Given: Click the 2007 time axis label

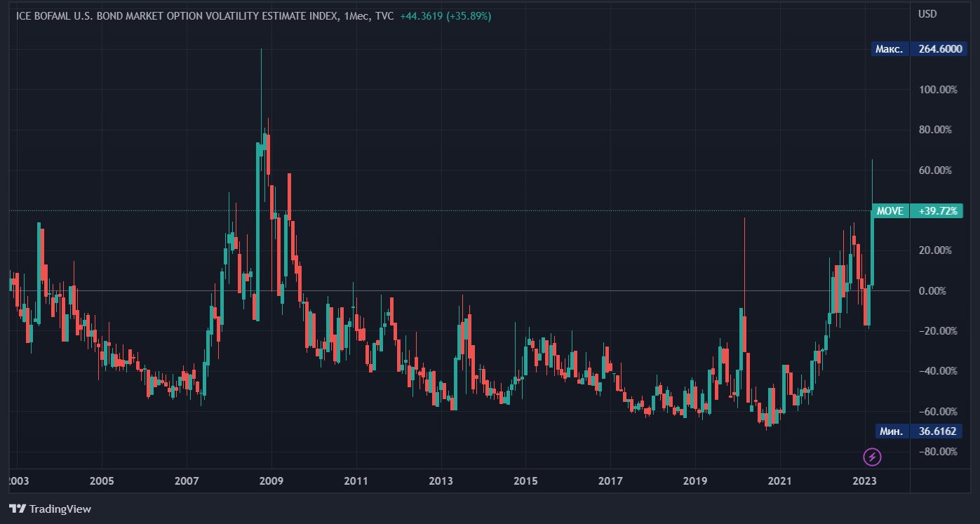Looking at the screenshot, I should click(x=187, y=481).
